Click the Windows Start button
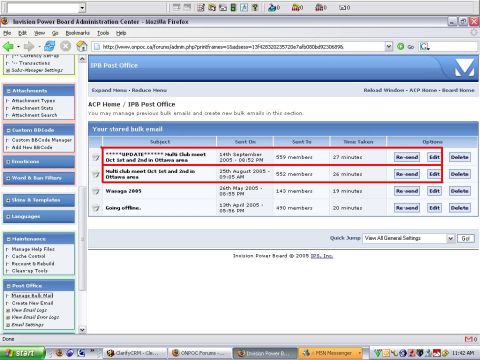 (x=22, y=353)
